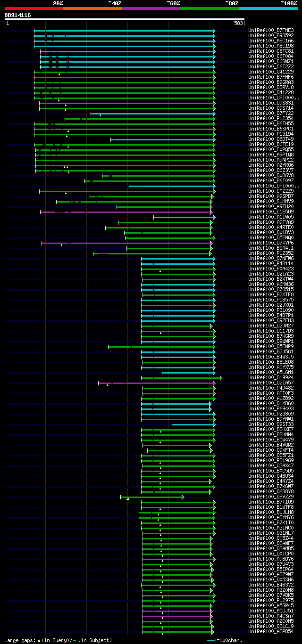Select the UniRef100_P69403 row label
The image size is (302, 644).
tap(271, 409)
